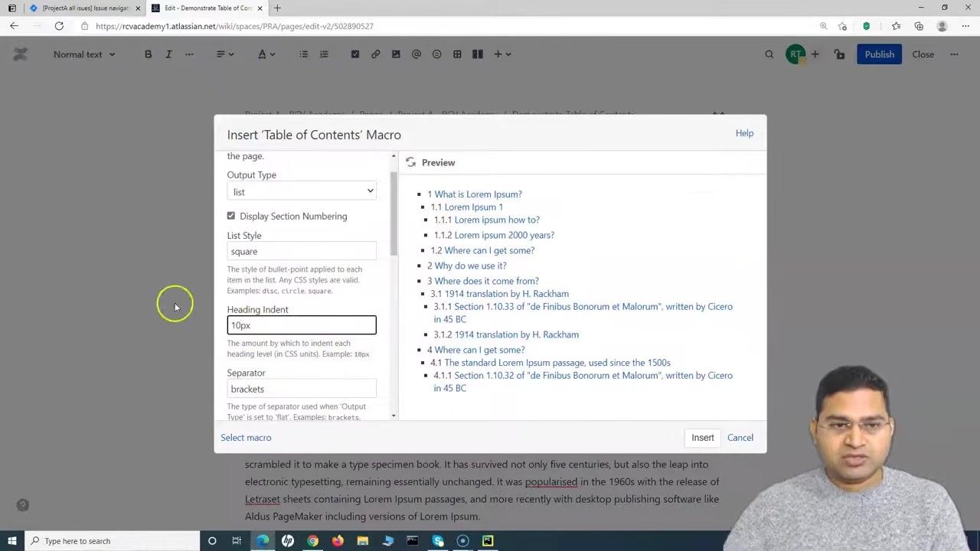Image resolution: width=980 pixels, height=551 pixels.
Task: Open a new browser tab
Action: pos(277,8)
